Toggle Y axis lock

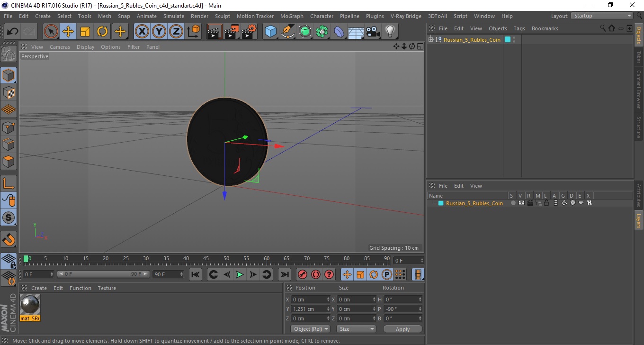[159, 32]
